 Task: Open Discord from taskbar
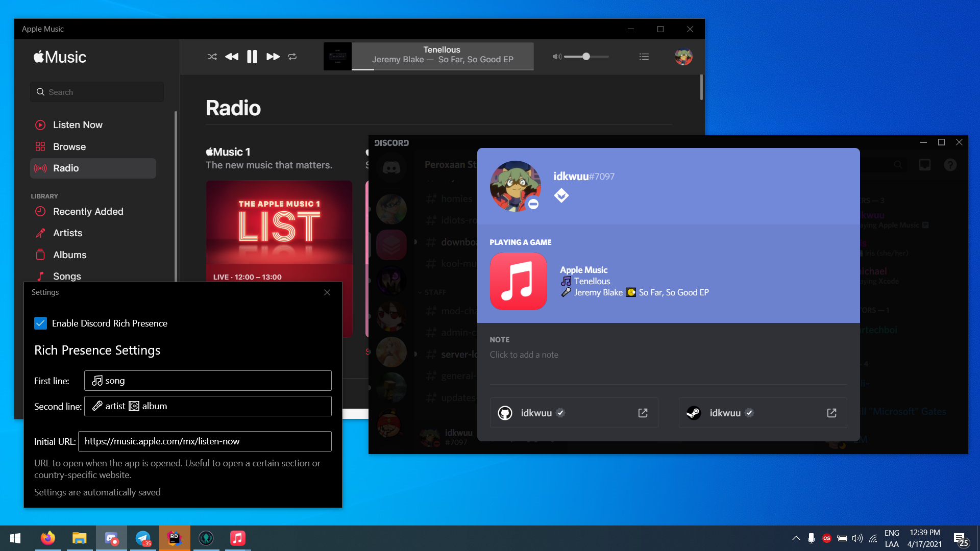(111, 538)
